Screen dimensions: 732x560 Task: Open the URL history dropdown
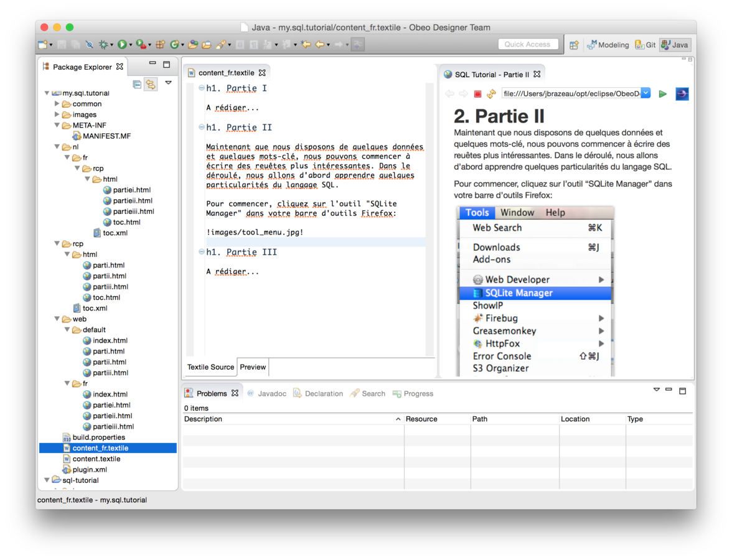pos(646,93)
